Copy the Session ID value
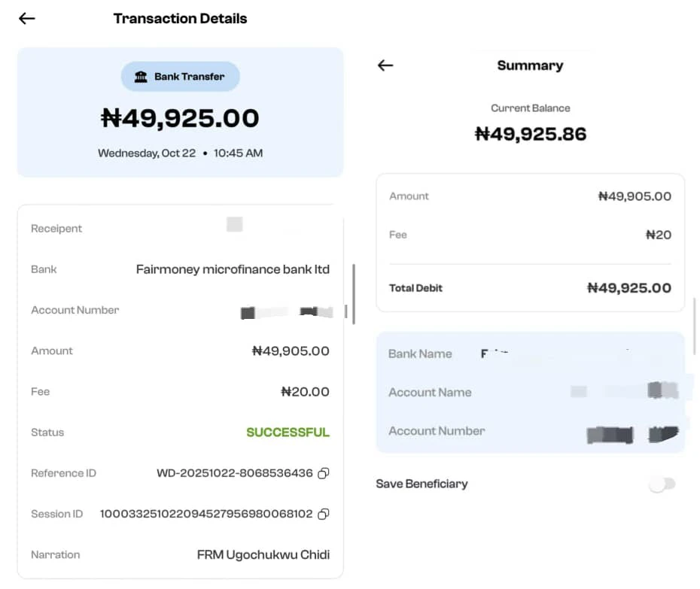The image size is (700, 589). click(x=323, y=514)
